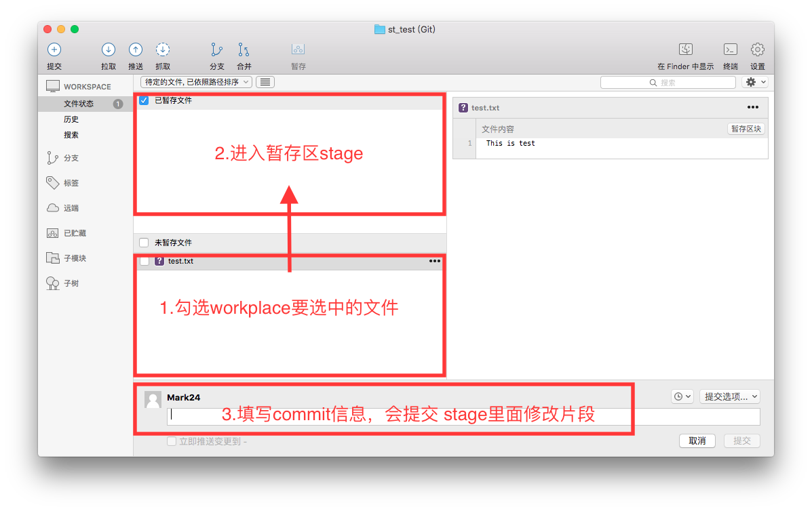Screen dimensions: 812x511
Task: Enable push changes immediately (立即推送变更到) checkbox
Action: click(172, 441)
